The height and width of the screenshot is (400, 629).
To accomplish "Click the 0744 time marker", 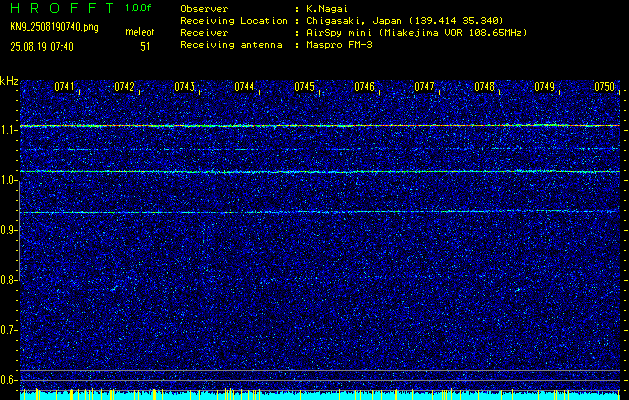I will (244, 87).
